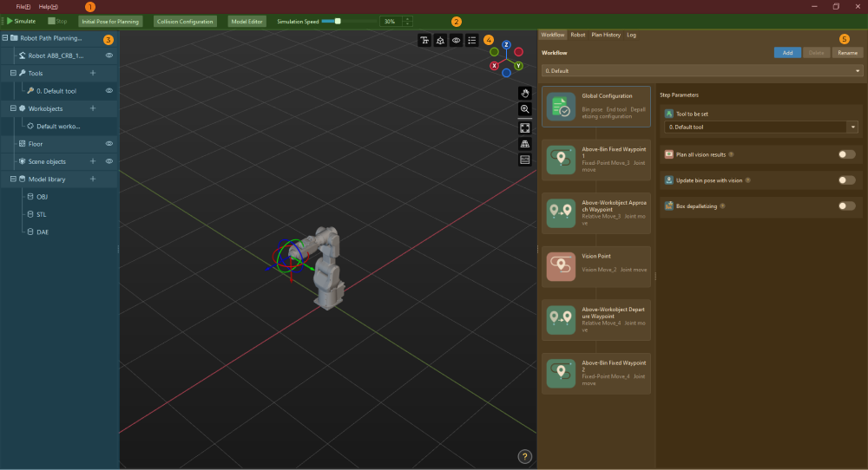868x470 pixels.
Task: Hide the Floor using eye icon
Action: pos(109,143)
